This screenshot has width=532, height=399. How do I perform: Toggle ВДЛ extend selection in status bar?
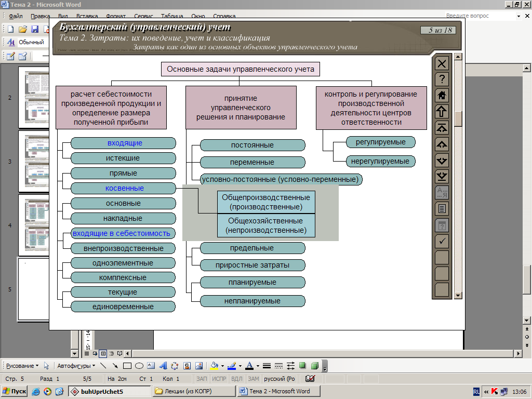[x=236, y=379]
